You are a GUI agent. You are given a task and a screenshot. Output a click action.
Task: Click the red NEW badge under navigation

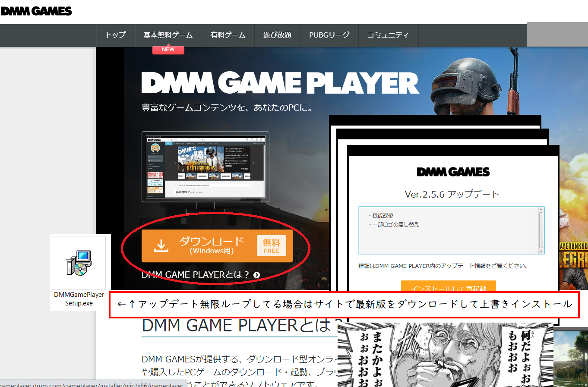[168, 50]
